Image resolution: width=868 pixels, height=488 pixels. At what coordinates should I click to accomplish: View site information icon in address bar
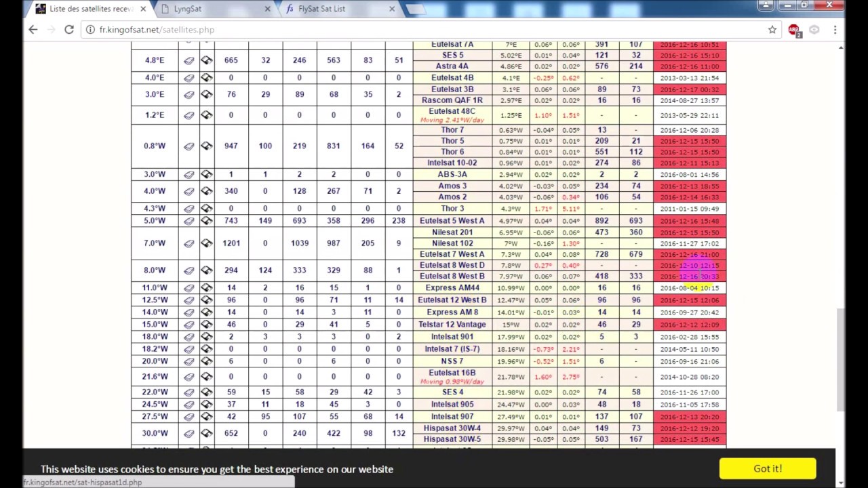[x=90, y=30]
